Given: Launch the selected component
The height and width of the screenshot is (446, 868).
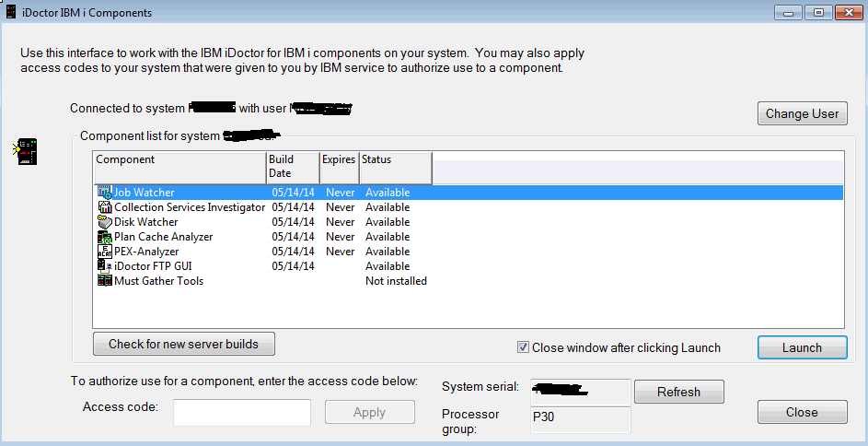Looking at the screenshot, I should pos(802,348).
